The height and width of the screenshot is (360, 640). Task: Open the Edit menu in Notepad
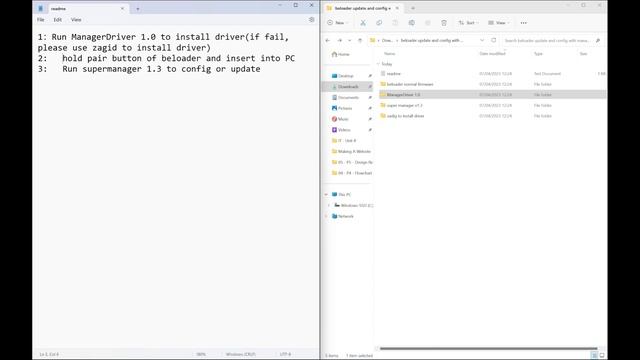tap(58, 20)
